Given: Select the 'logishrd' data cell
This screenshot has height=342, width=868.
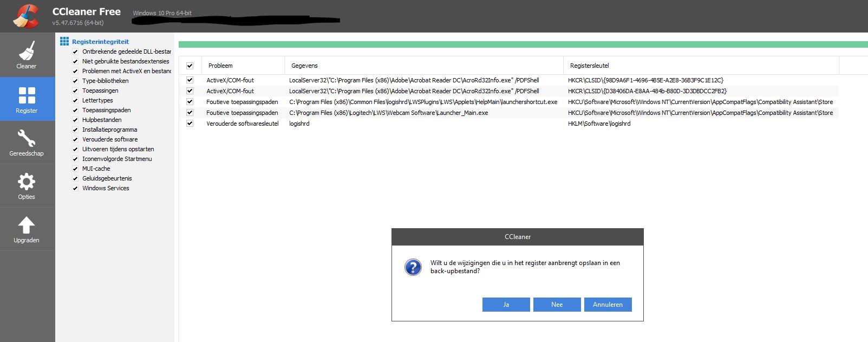Looking at the screenshot, I should [x=299, y=124].
